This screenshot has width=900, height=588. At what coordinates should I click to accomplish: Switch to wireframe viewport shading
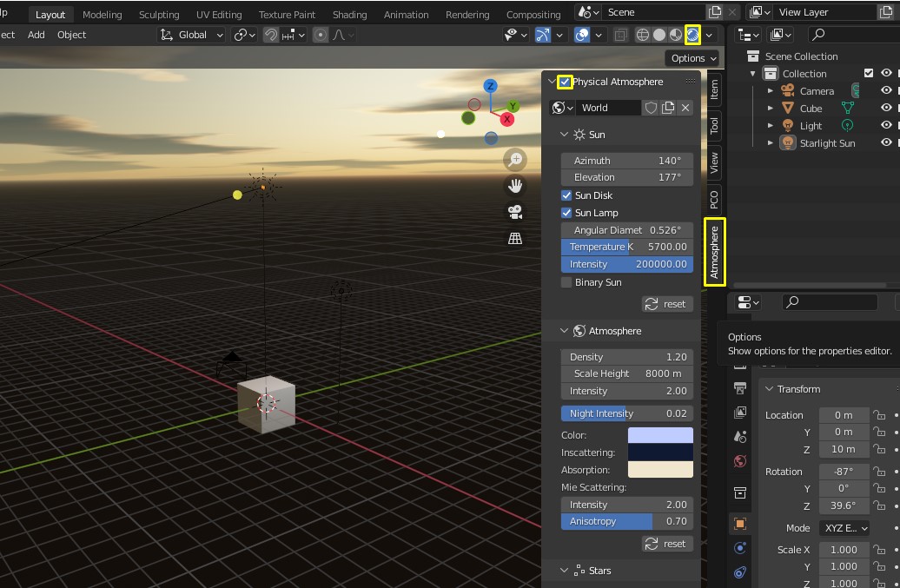click(x=642, y=35)
